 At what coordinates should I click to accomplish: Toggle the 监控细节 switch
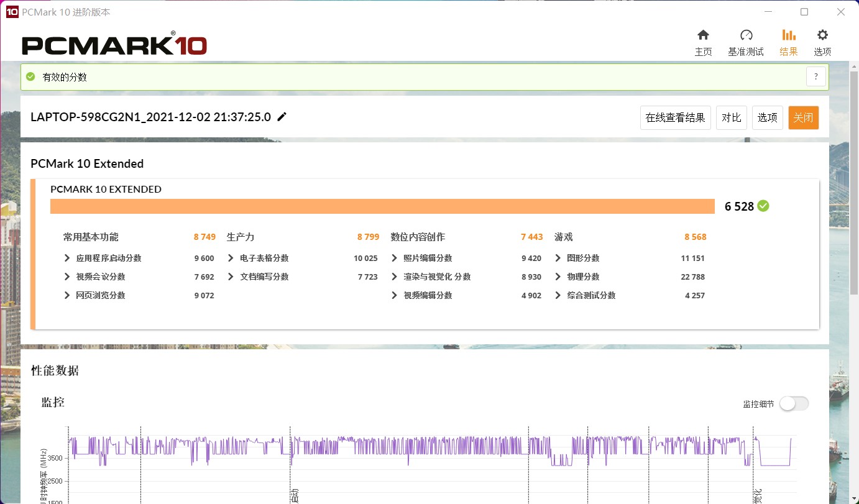[x=794, y=403]
